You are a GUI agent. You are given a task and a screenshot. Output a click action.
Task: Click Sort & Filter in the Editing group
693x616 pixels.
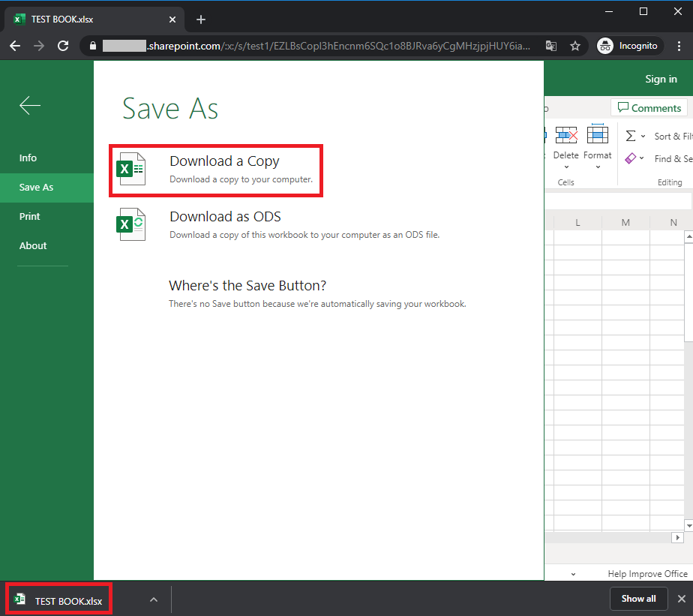[673, 137]
